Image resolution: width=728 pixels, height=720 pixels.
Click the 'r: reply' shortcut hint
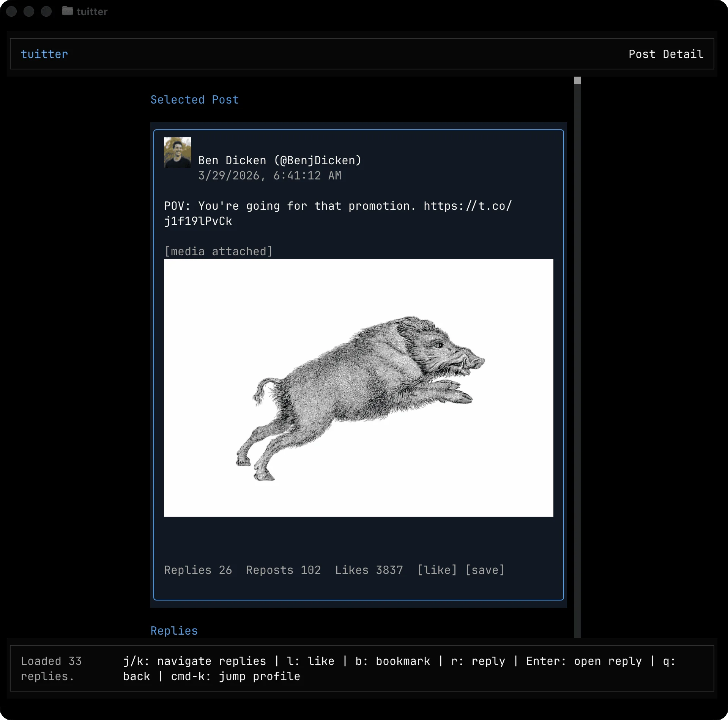[478, 661]
